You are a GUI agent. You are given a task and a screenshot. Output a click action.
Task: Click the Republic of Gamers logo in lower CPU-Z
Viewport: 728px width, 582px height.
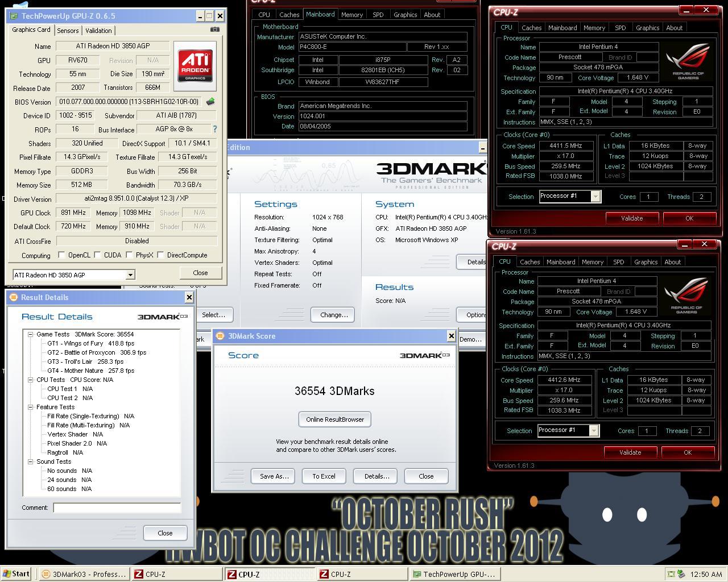click(x=686, y=296)
